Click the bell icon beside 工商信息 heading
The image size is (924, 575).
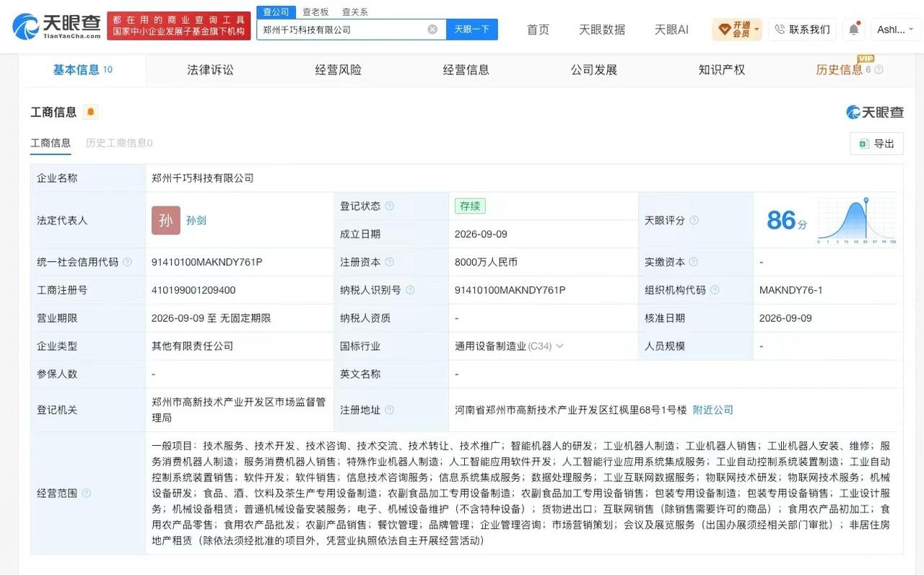click(x=90, y=112)
